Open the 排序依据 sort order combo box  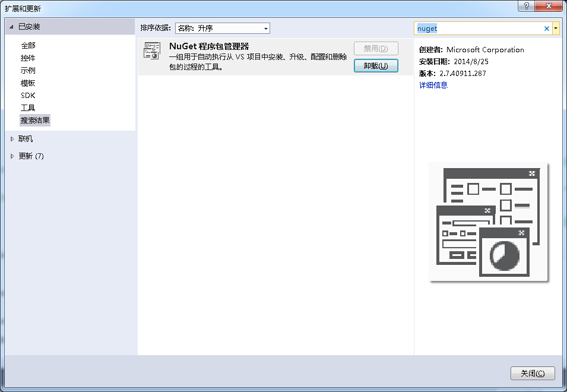223,28
